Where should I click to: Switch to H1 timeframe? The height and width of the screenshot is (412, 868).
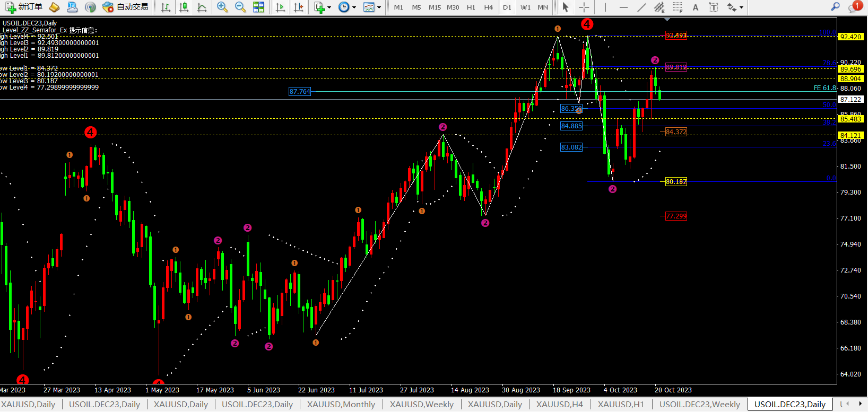[471, 7]
